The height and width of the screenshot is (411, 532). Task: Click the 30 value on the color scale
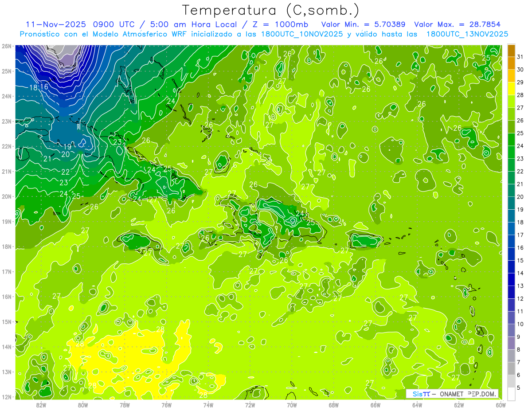(520, 70)
